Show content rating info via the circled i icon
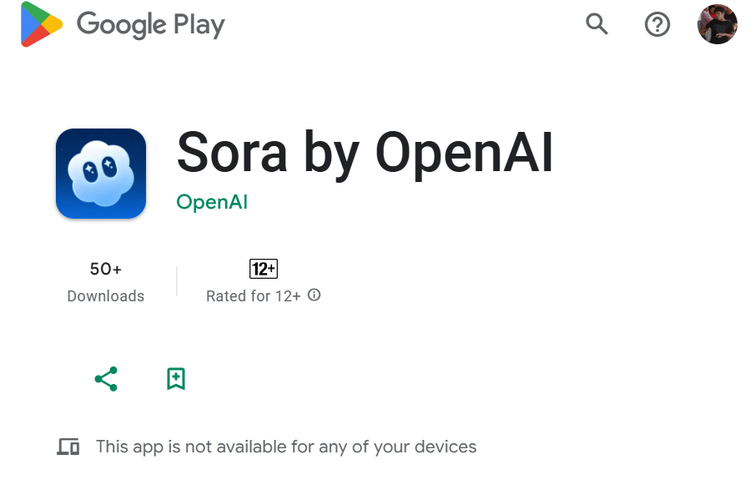 (x=314, y=295)
